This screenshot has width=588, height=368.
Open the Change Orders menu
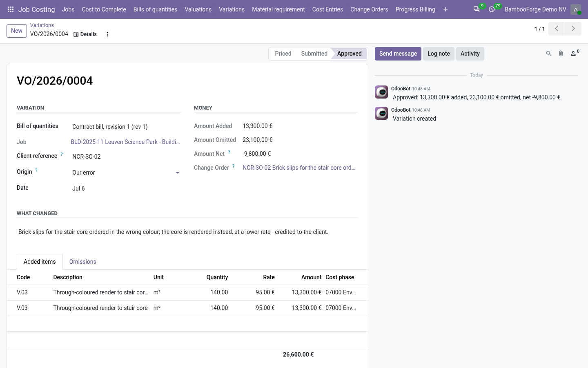[x=369, y=9]
